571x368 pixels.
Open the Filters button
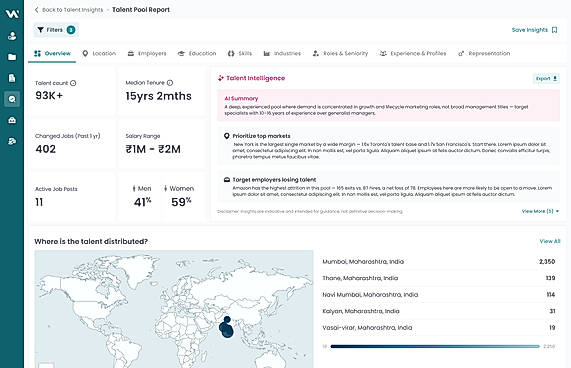point(56,30)
